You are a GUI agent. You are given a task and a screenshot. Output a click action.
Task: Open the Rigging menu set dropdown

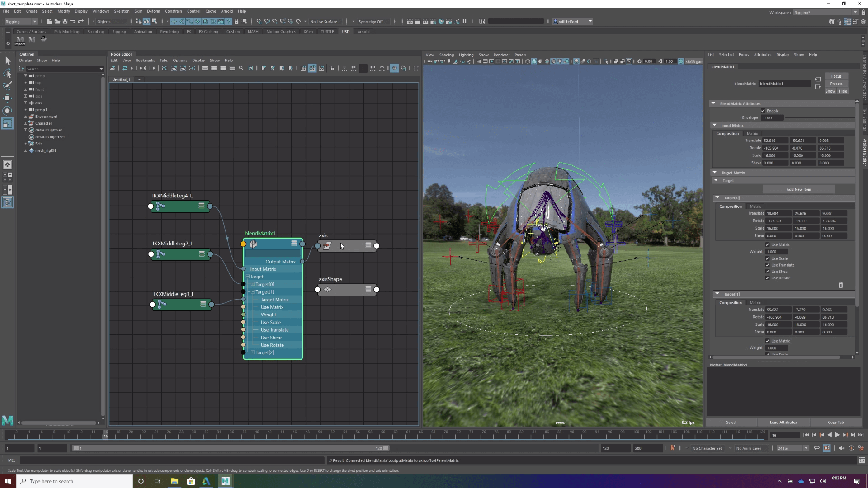pyautogui.click(x=21, y=22)
